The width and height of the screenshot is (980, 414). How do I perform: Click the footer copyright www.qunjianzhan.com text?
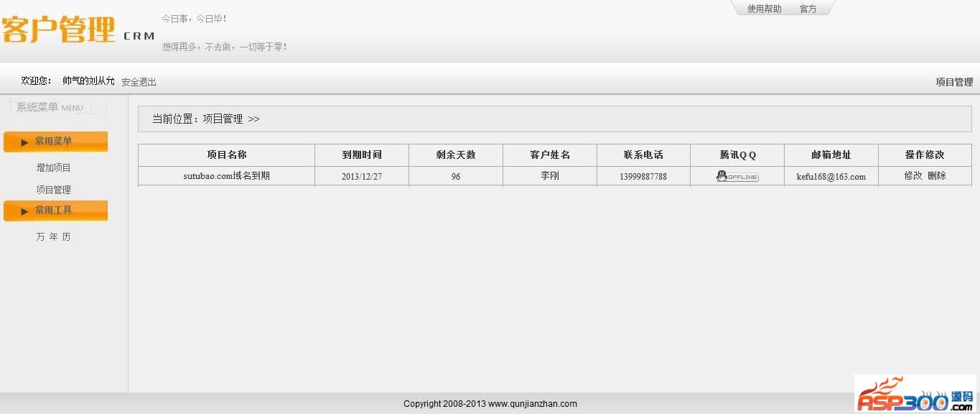click(490, 404)
